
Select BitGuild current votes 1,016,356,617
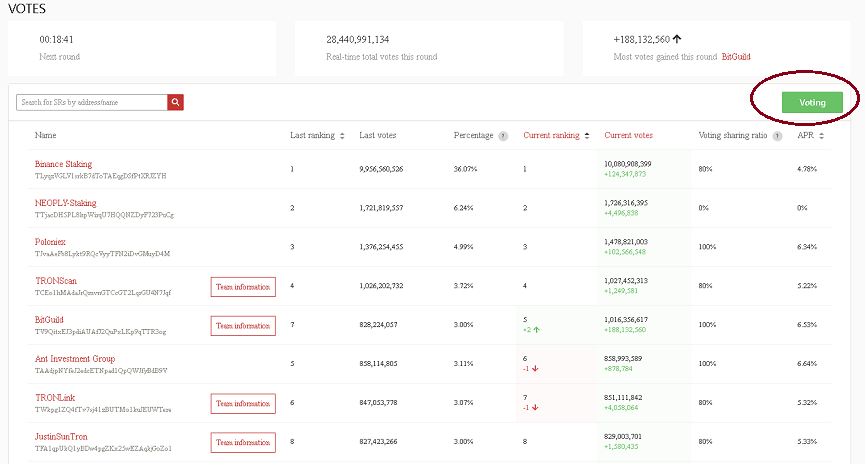(626, 319)
